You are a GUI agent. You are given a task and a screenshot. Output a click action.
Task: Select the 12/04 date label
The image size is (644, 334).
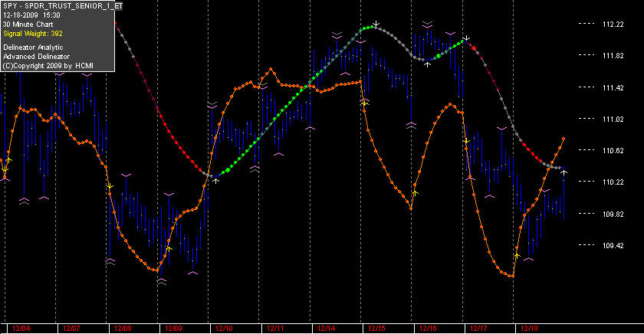coord(21,329)
